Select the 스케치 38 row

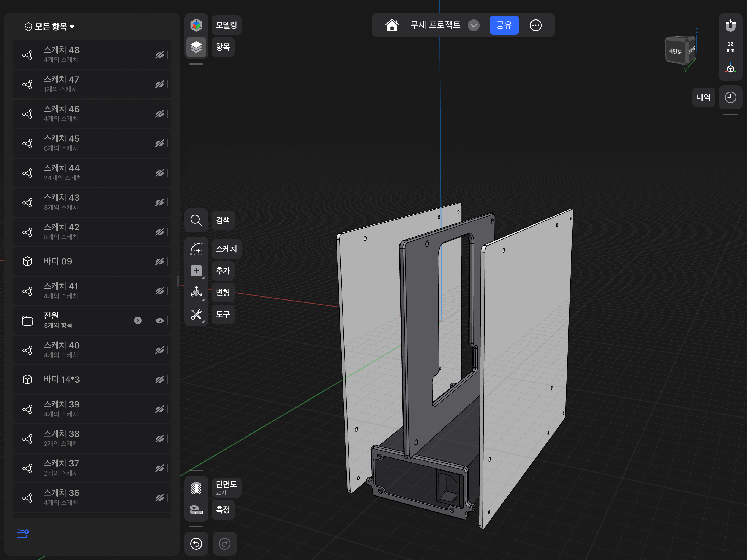tap(92, 439)
